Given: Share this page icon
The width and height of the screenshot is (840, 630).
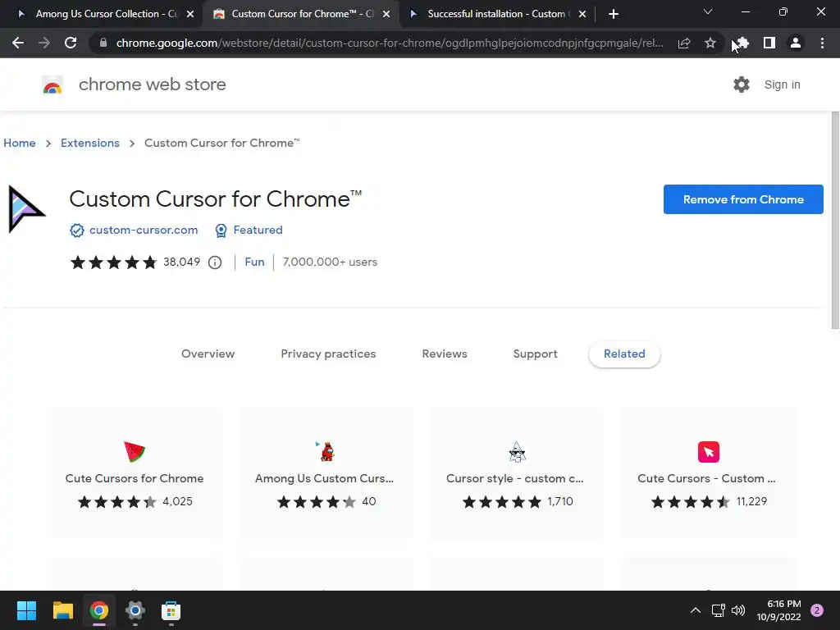Looking at the screenshot, I should coord(684,43).
